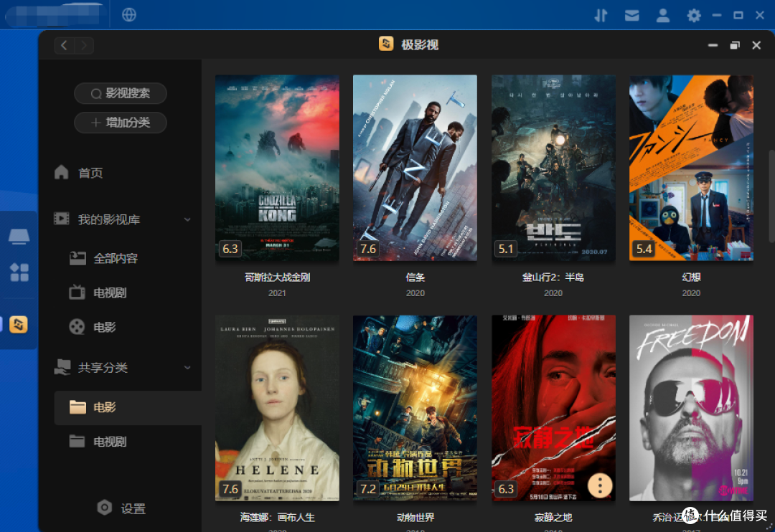Click the 7.2 rating on 动物世界
The height and width of the screenshot is (532, 775).
coord(368,488)
